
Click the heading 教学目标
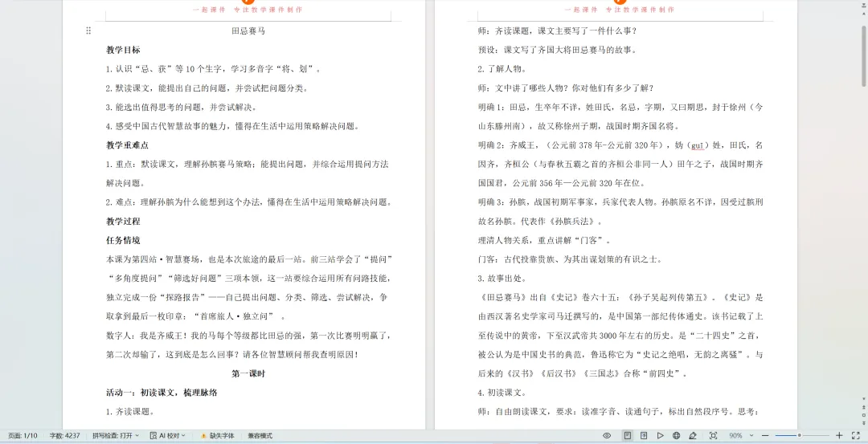tap(123, 50)
